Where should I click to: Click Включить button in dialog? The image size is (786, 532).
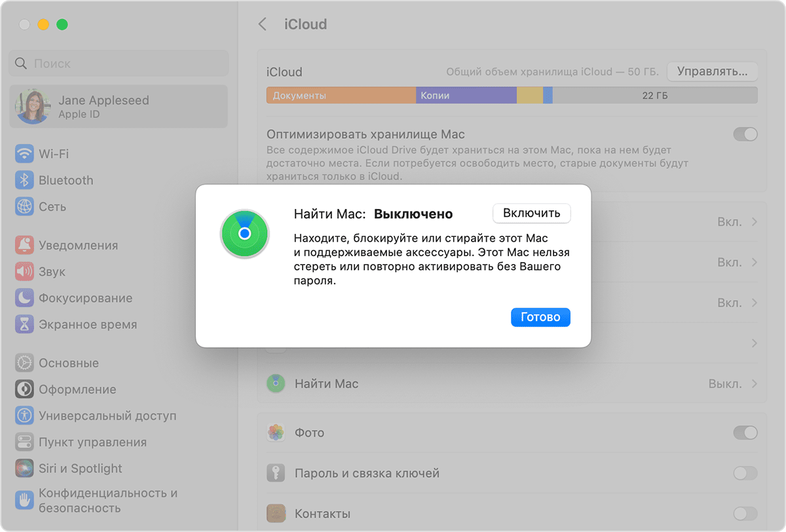pos(531,213)
